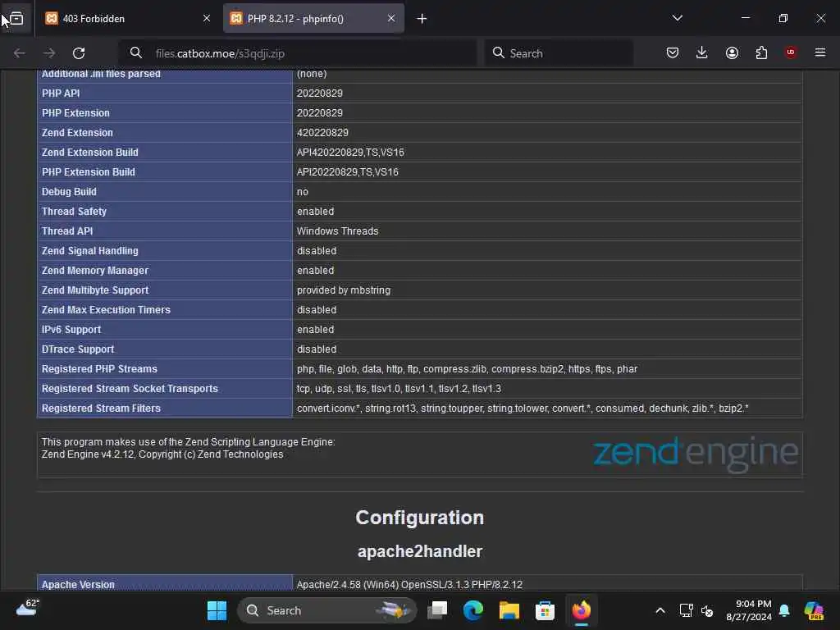Open File Explorer from the taskbar
The width and height of the screenshot is (840, 630).
tap(509, 610)
